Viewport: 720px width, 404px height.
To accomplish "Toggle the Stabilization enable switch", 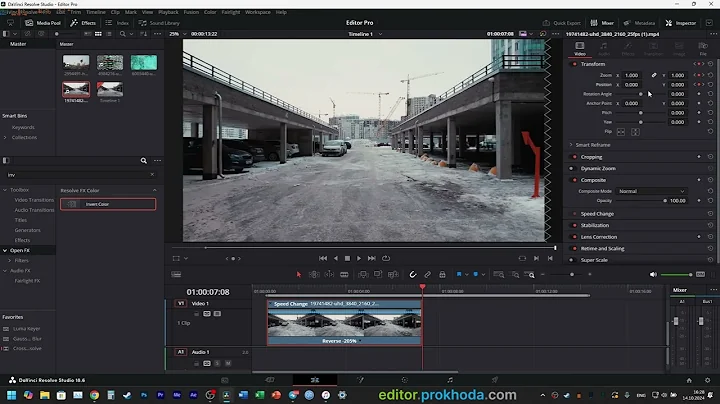I will pyautogui.click(x=574, y=225).
